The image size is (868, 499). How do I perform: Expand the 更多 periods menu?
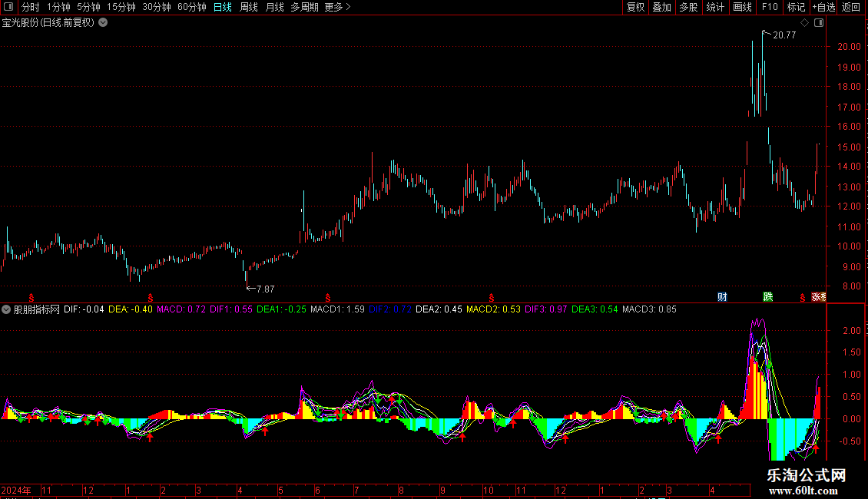click(x=337, y=7)
